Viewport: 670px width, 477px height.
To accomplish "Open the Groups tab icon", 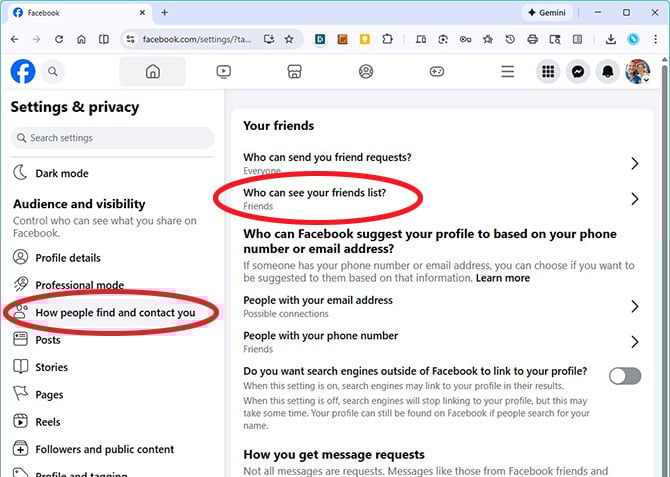I will (366, 71).
